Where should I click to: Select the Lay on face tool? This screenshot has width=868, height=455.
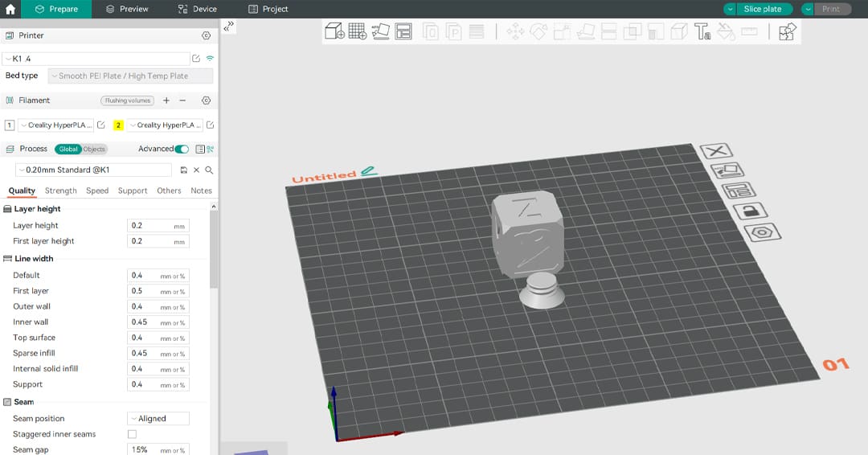click(586, 31)
